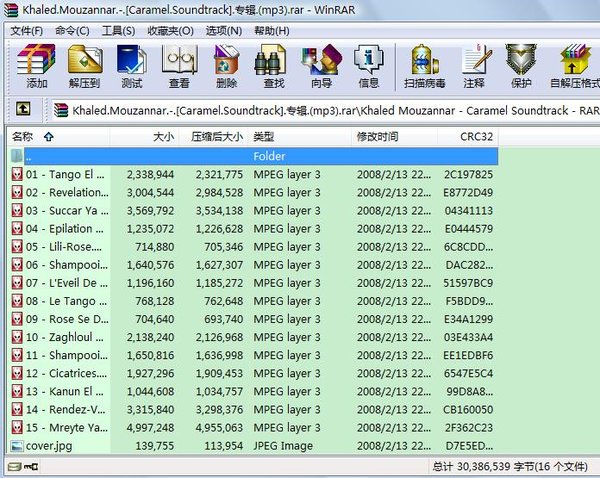Screen dimensions: 600x478
Task: Click the JPEG Image type cell
Action: 283,446
